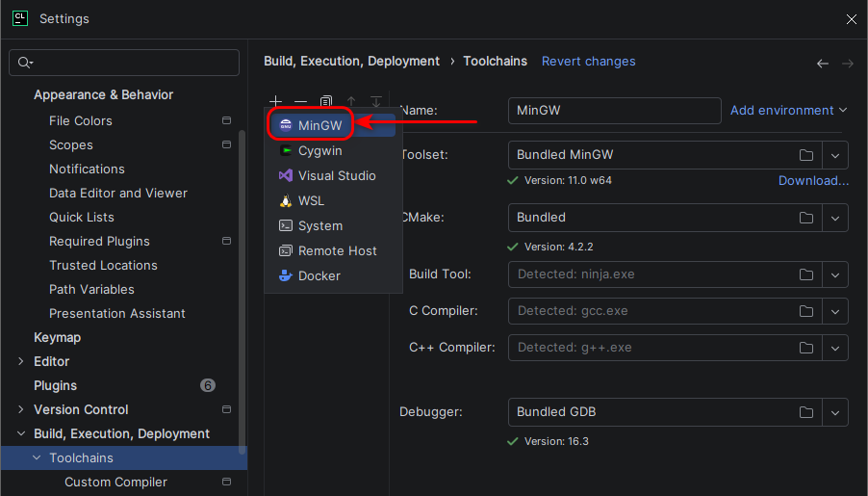This screenshot has width=868, height=496.
Task: Collapse the Toolchains tree node
Action: click(x=37, y=457)
